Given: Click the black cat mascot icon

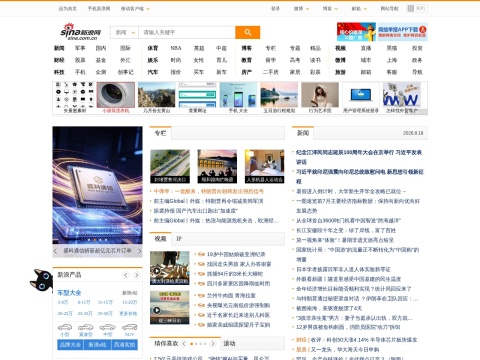Looking at the screenshot, I should [x=41, y=280].
